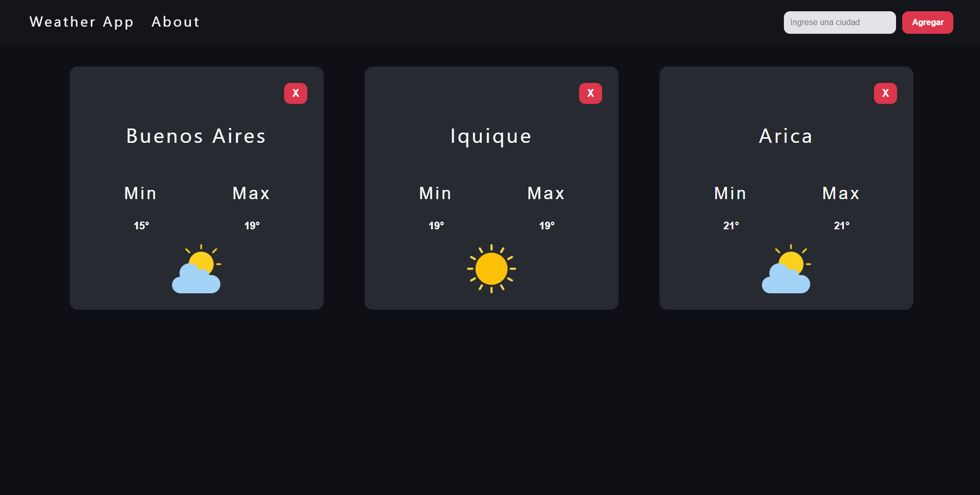Dismiss the Arica card using the X button
Screen dimensions: 980x495
pyautogui.click(x=885, y=93)
